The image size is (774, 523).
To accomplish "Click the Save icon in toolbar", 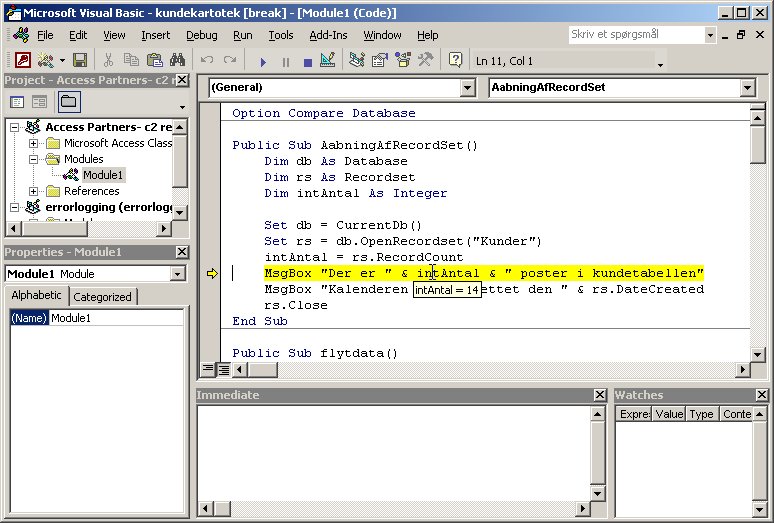I will pyautogui.click(x=80, y=60).
